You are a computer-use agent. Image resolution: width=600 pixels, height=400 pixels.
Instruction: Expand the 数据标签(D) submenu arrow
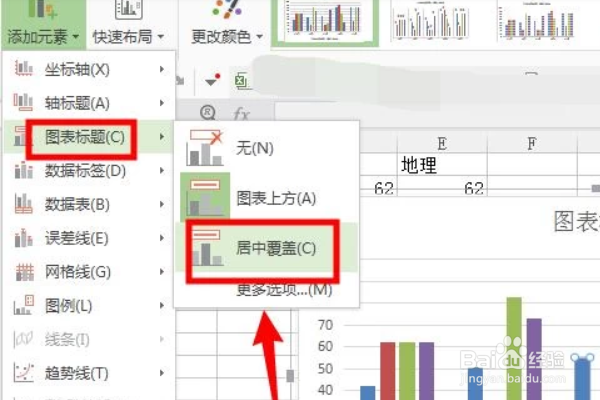tap(162, 170)
